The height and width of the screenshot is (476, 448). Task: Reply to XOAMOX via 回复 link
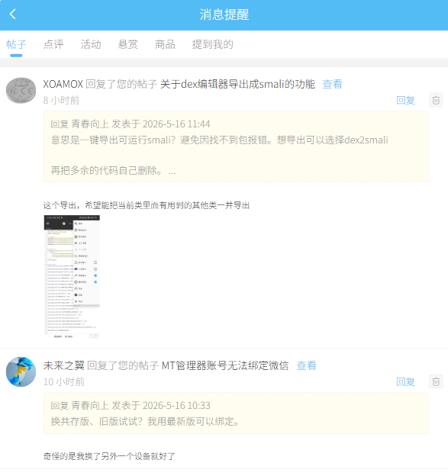pyautogui.click(x=405, y=100)
